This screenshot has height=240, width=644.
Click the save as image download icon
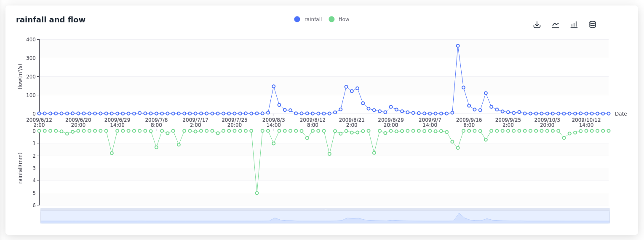537,24
